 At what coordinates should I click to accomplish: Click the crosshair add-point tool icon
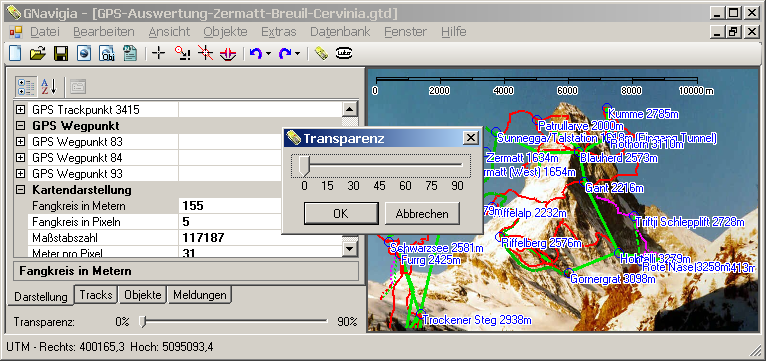coord(158,53)
